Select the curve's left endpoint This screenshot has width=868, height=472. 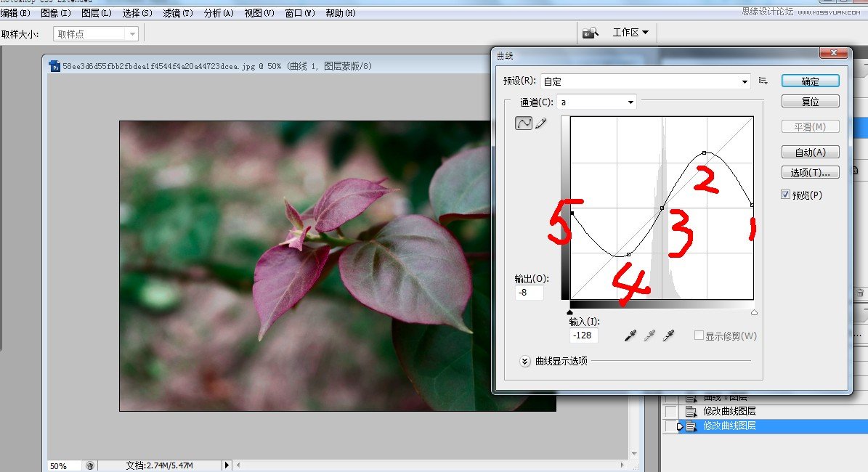572,213
